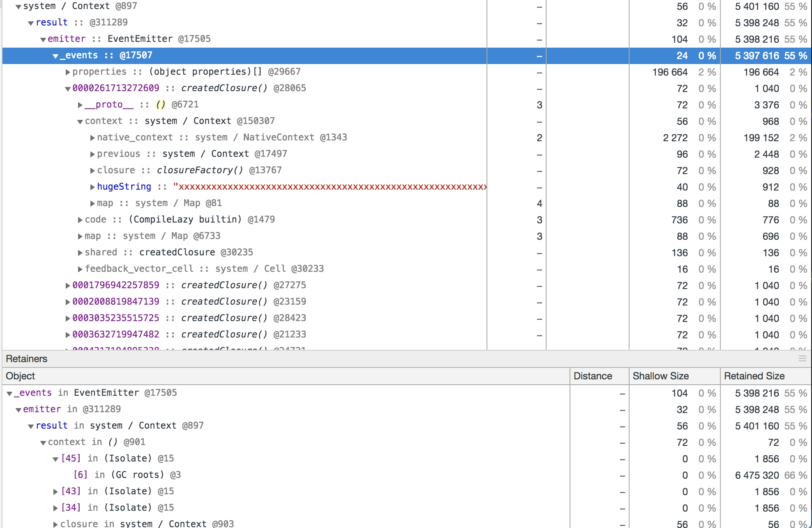Sort by Retained Size column header
Screen dimensions: 812x528
[754, 376]
